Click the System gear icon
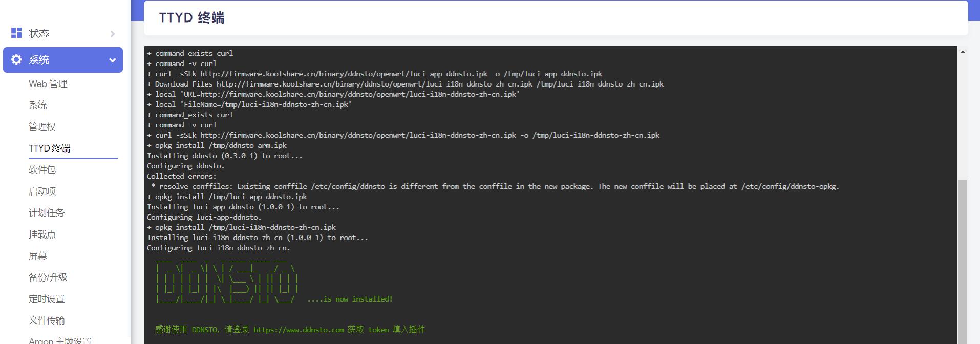980x344 pixels. [x=16, y=60]
